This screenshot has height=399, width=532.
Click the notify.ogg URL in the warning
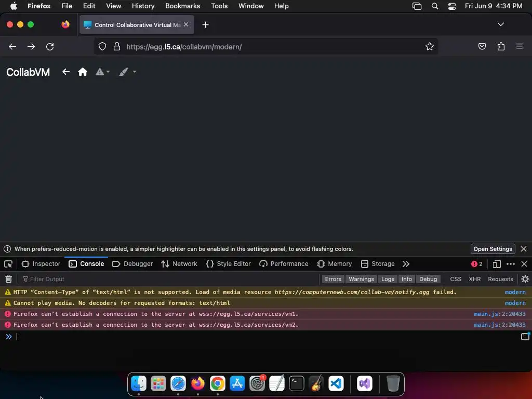[x=352, y=292]
